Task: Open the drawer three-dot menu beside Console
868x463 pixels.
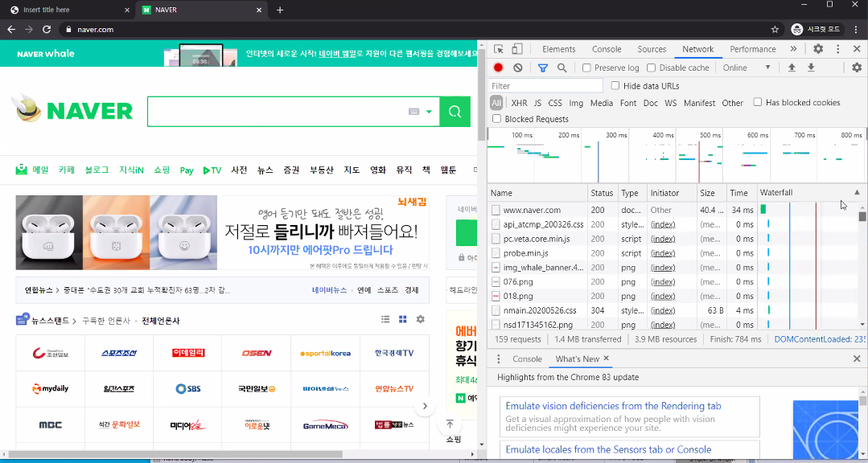Action: (x=498, y=359)
